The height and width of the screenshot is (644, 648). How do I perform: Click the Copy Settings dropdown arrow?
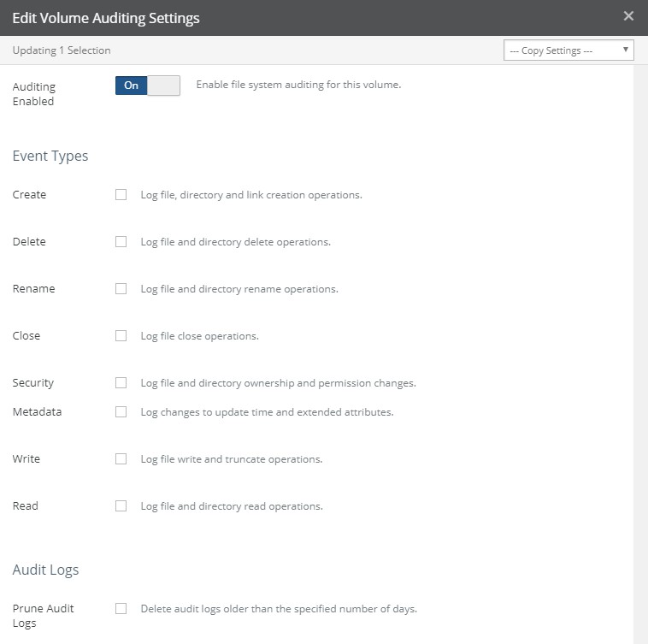click(x=625, y=50)
